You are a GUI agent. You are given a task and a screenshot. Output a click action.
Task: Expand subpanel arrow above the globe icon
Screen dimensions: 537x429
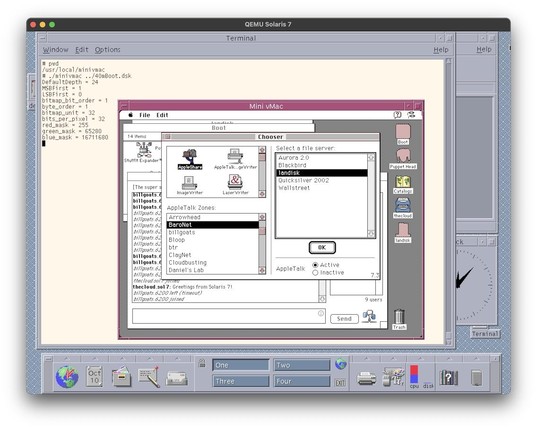click(67, 358)
